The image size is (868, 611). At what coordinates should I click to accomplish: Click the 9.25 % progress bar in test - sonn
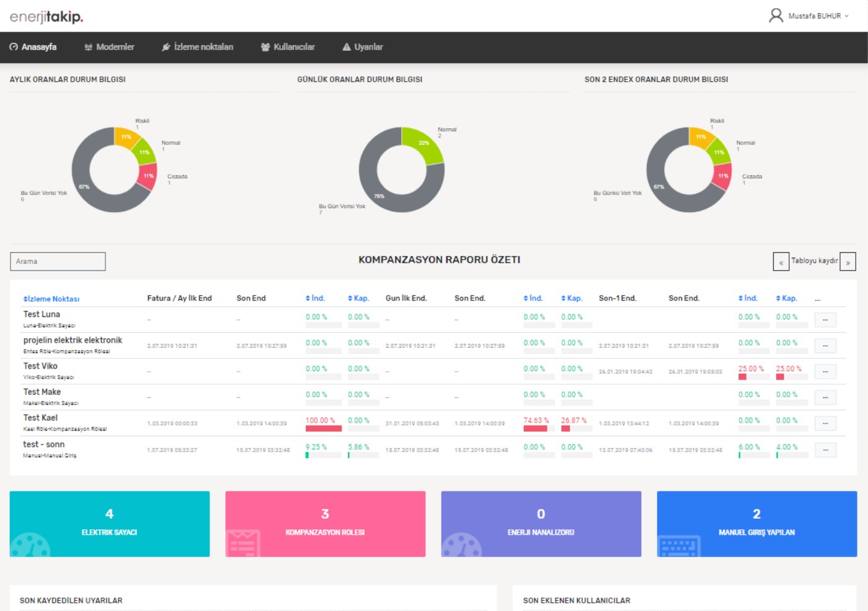324,455
